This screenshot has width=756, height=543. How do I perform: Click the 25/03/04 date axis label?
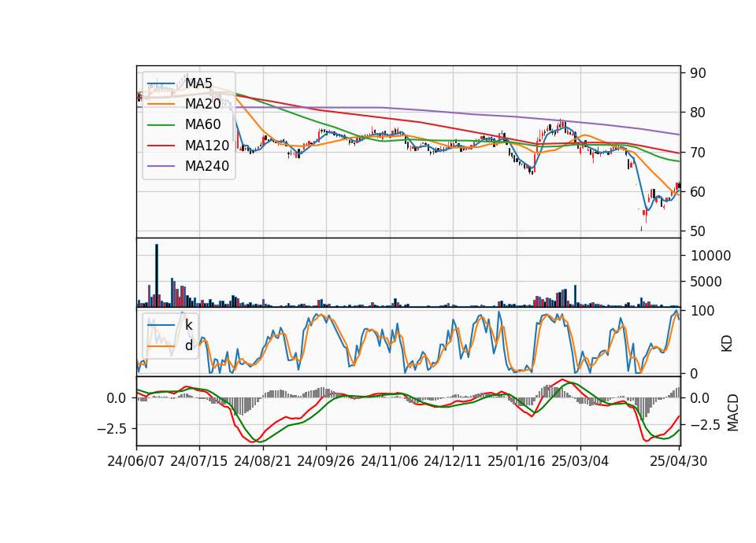580,461
